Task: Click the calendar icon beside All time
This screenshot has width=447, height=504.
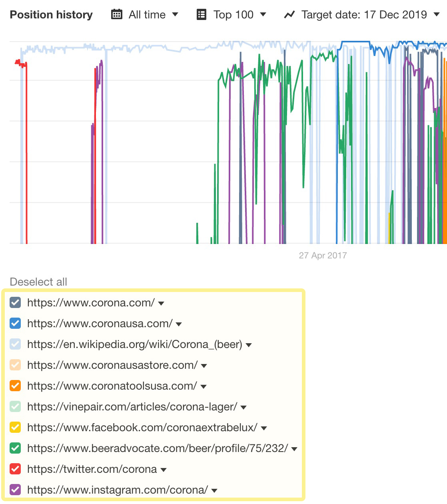Action: [116, 15]
